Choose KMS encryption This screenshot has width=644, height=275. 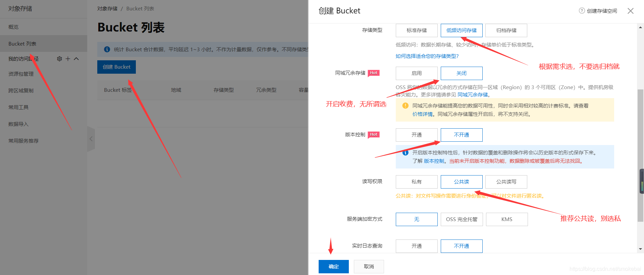507,219
